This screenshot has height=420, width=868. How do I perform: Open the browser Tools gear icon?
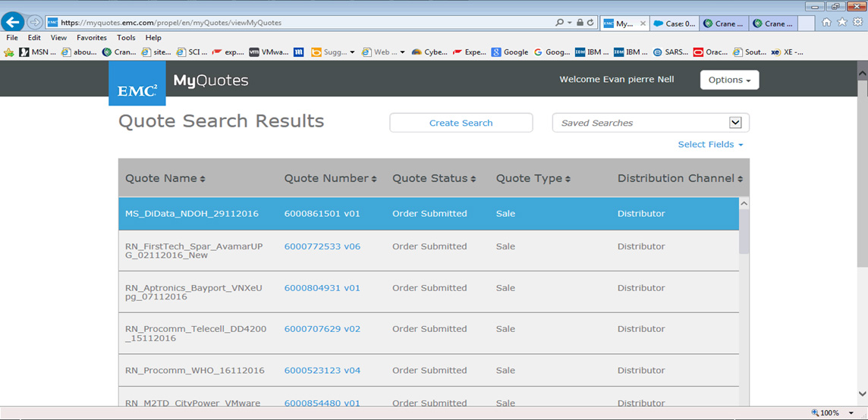(x=857, y=23)
